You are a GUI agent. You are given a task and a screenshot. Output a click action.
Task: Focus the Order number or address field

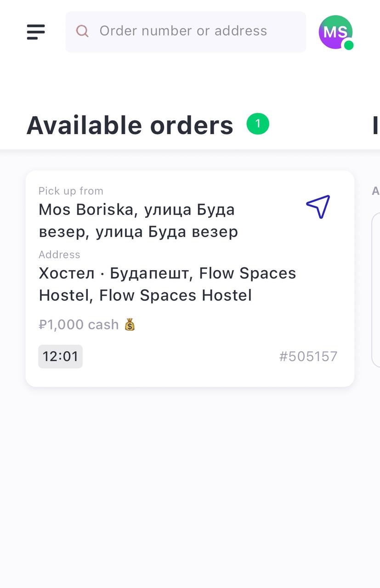(186, 32)
